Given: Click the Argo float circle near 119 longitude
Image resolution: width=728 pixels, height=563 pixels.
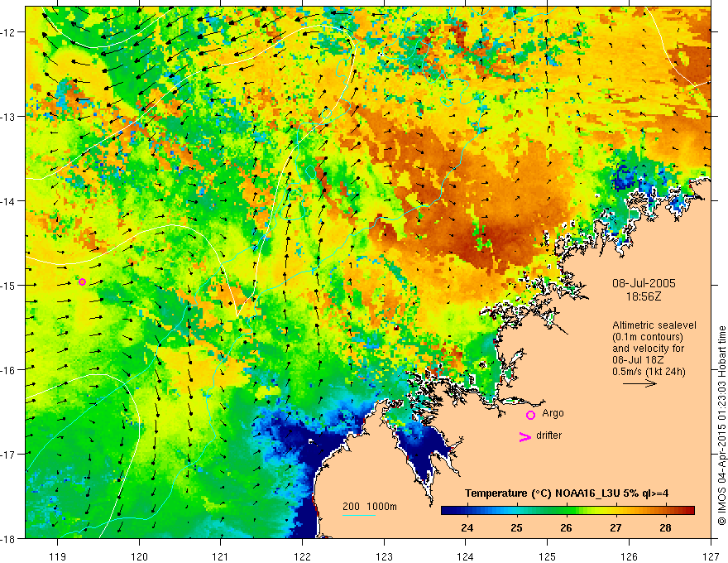Looking at the screenshot, I should [x=82, y=282].
